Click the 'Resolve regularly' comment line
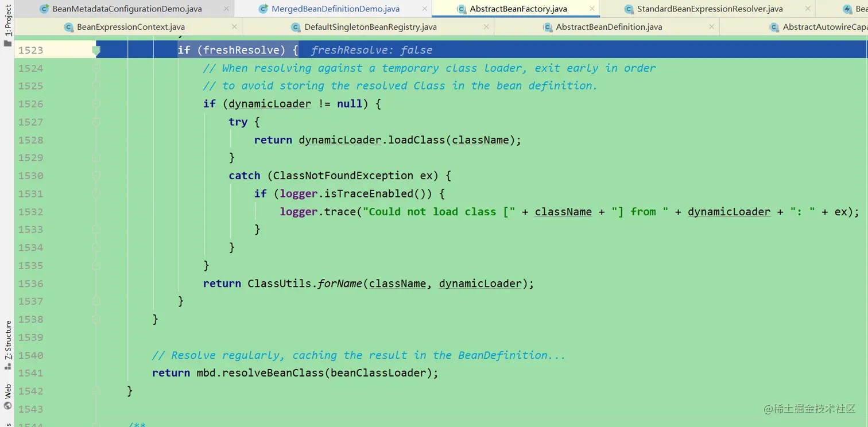 359,355
